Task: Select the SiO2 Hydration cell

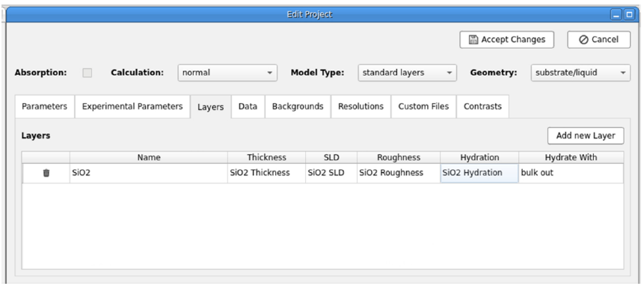Action: coord(479,173)
